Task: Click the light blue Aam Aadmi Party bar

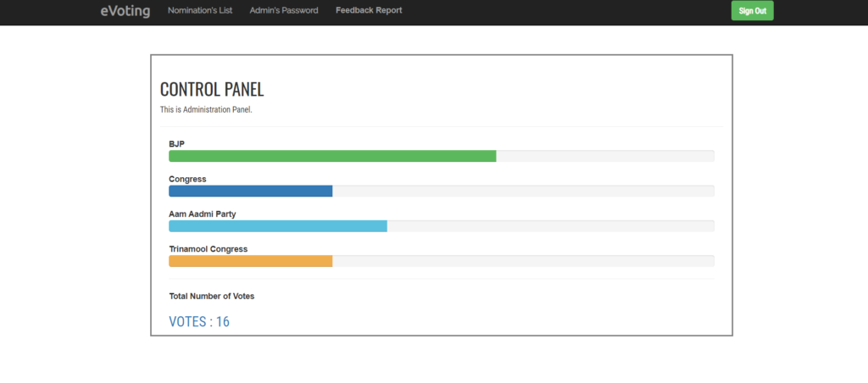Action: click(278, 225)
